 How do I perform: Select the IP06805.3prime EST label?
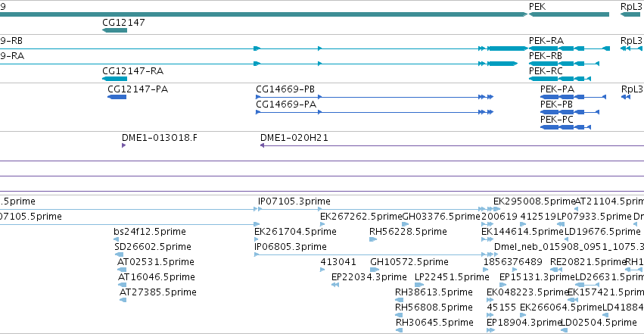[x=291, y=247]
